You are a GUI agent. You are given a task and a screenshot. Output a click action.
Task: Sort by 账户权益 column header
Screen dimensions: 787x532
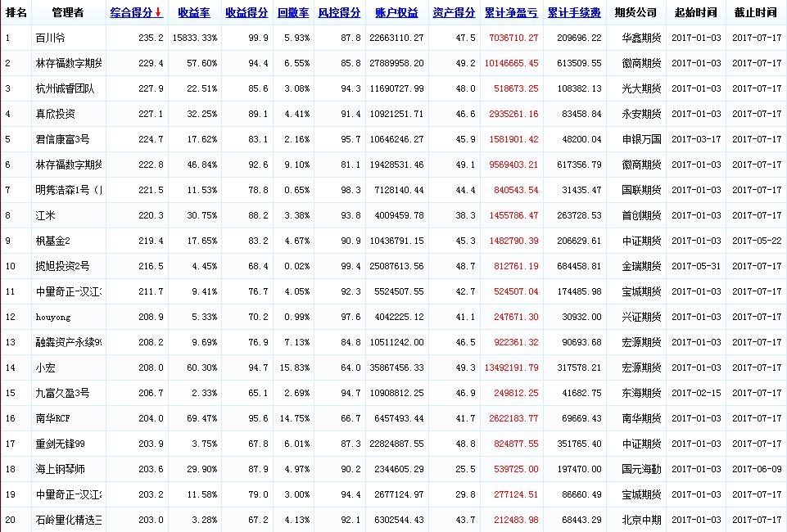[x=396, y=12]
